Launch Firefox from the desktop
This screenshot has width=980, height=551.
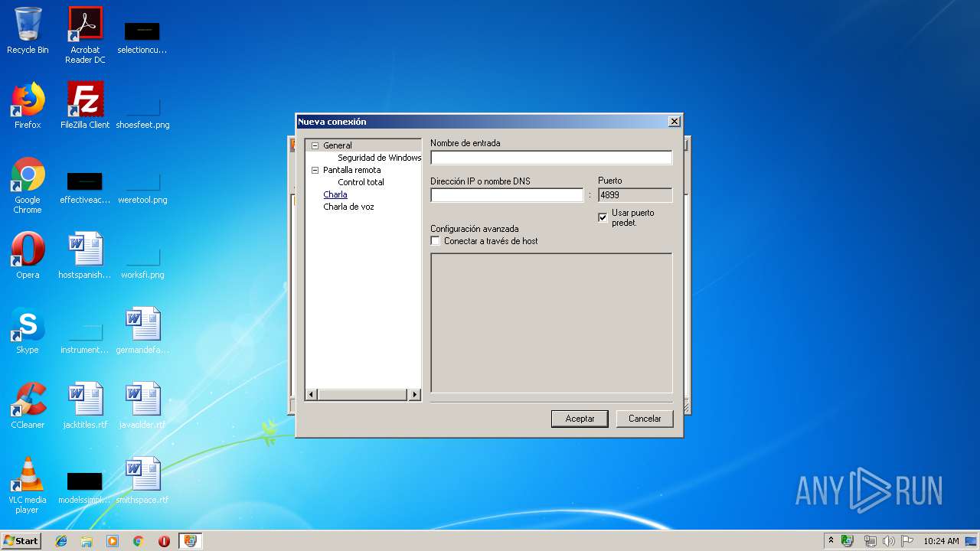(x=28, y=106)
